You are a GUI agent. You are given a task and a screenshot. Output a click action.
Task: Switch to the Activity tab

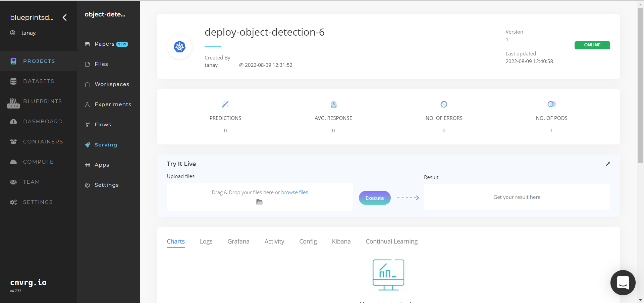(x=274, y=242)
